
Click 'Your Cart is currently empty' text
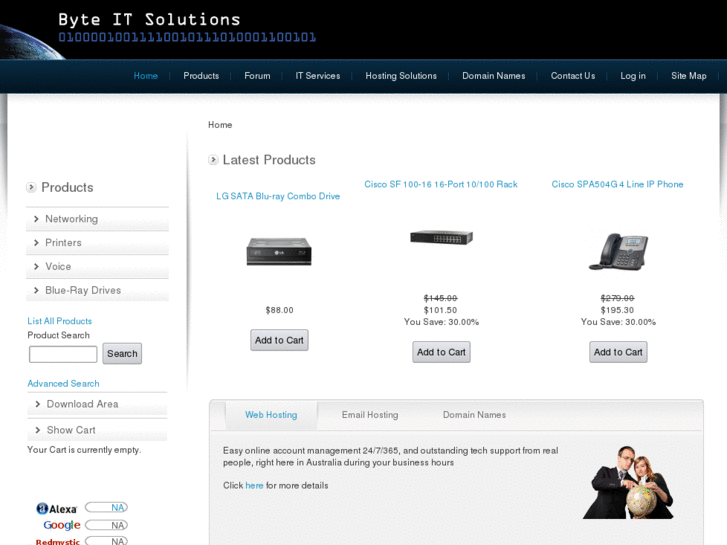(x=84, y=450)
